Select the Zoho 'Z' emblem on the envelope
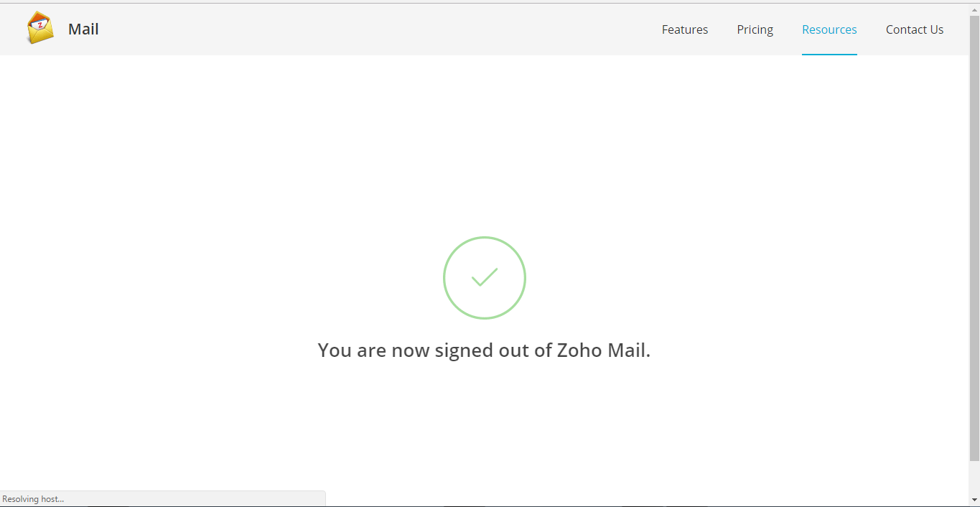 click(x=39, y=24)
